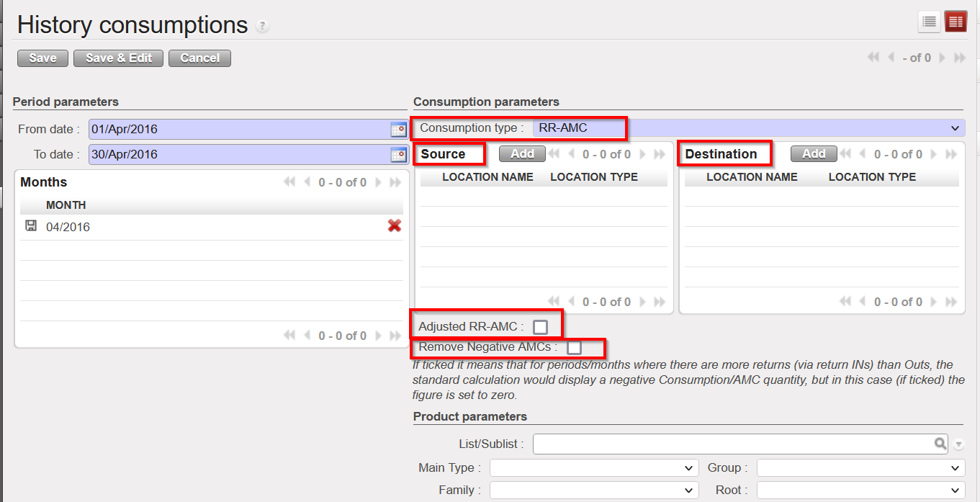Open the Main Type dropdown
This screenshot has width=980, height=502.
pyautogui.click(x=593, y=468)
